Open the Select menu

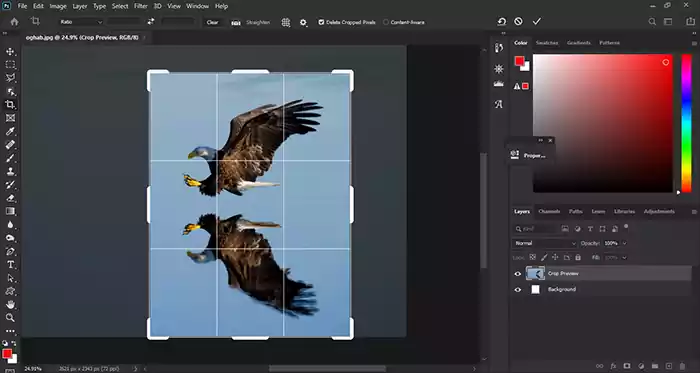pos(120,6)
